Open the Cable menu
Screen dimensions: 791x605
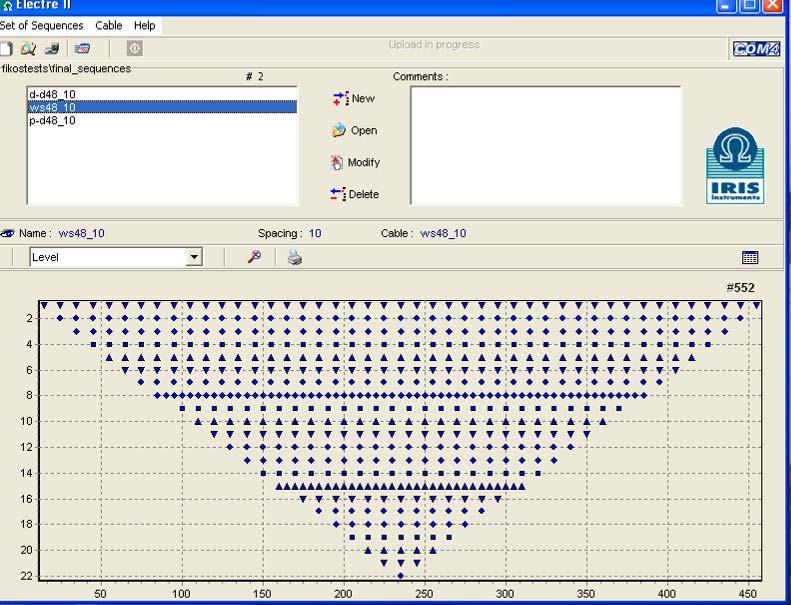click(108, 25)
